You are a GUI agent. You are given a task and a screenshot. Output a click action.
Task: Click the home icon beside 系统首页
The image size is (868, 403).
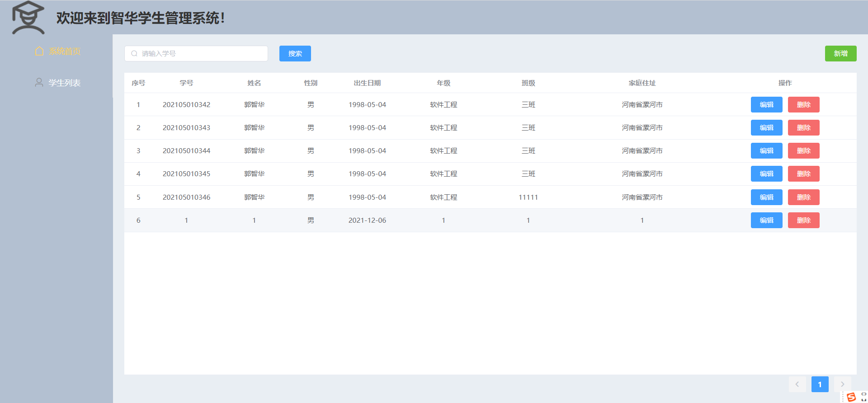click(x=39, y=51)
